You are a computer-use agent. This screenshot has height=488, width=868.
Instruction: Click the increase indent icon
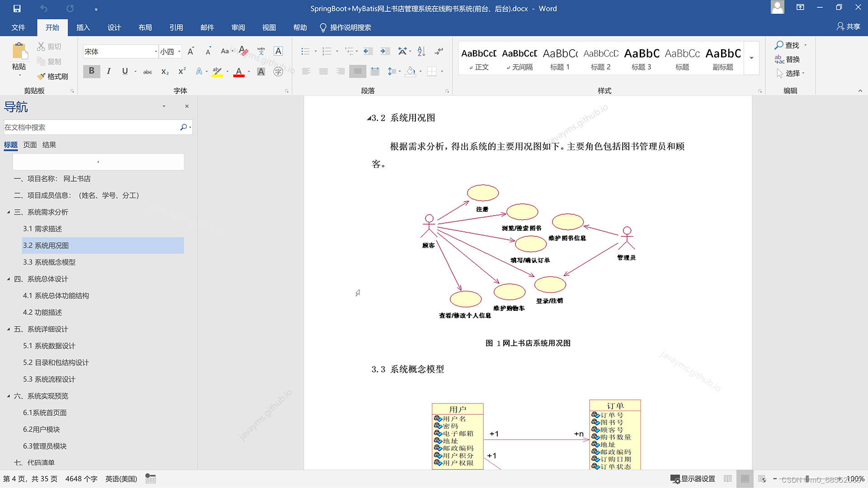pyautogui.click(x=385, y=51)
